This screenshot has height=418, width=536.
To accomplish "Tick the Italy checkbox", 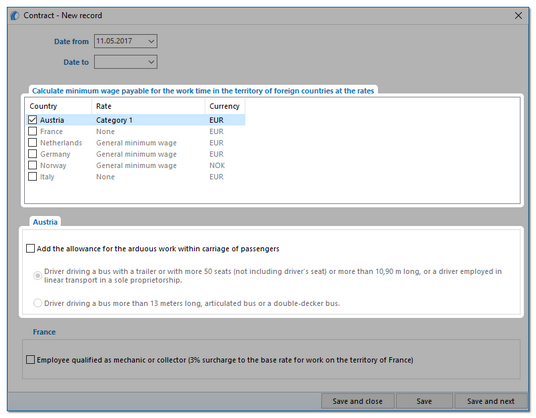I will pos(32,177).
